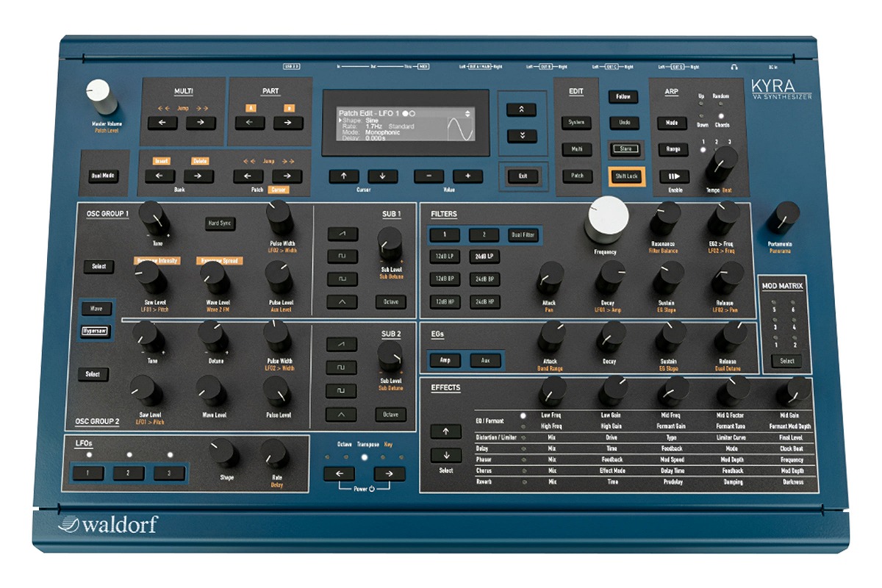Toggle the Follow button
This screenshot has width=882, height=588.
[x=624, y=97]
